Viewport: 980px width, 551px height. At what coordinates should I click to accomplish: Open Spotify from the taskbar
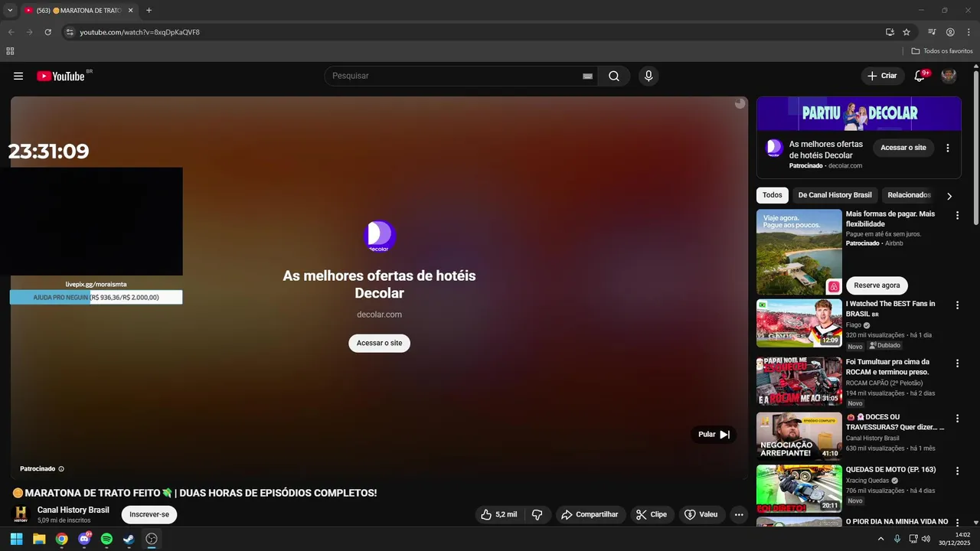tap(106, 539)
